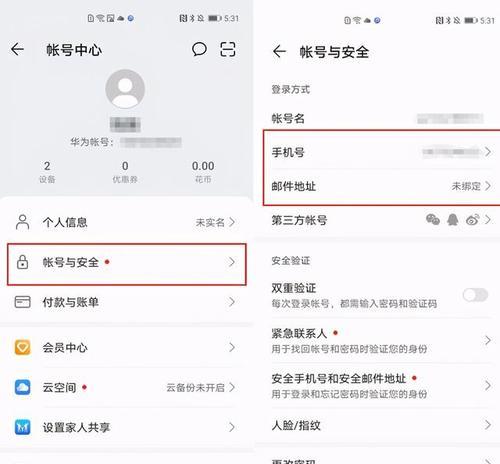500x464 pixels.
Task: Tap the QQ penguin icon
Action: click(452, 220)
